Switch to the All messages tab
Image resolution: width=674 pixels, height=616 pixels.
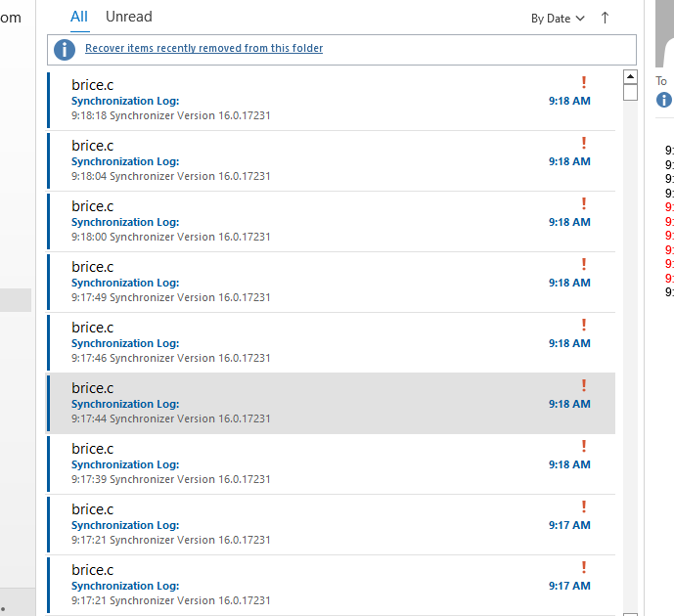(x=79, y=17)
